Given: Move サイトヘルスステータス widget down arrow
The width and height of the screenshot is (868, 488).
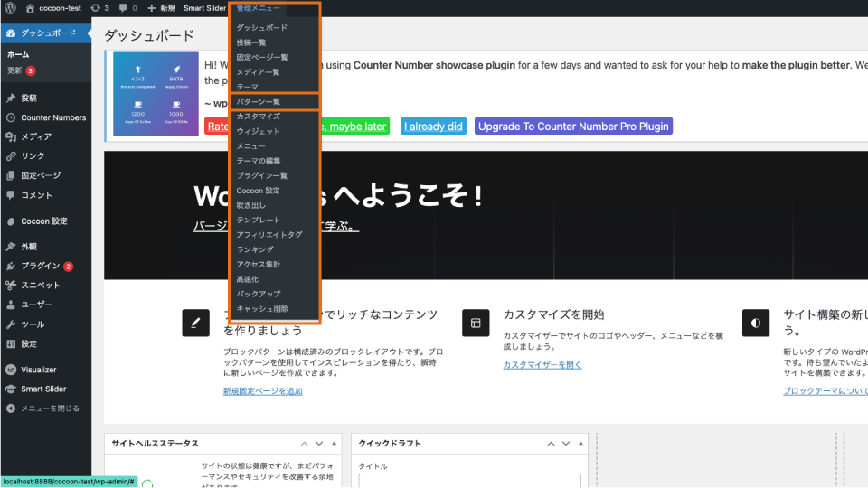Looking at the screenshot, I should click(319, 444).
